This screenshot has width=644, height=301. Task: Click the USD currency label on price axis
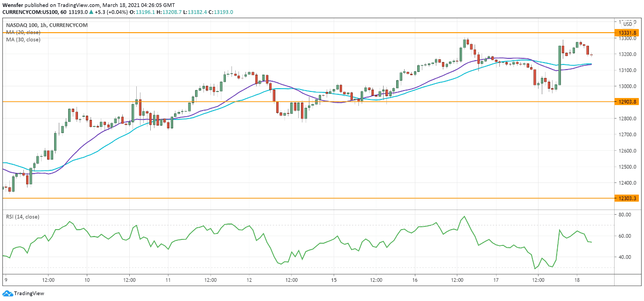coord(628,24)
